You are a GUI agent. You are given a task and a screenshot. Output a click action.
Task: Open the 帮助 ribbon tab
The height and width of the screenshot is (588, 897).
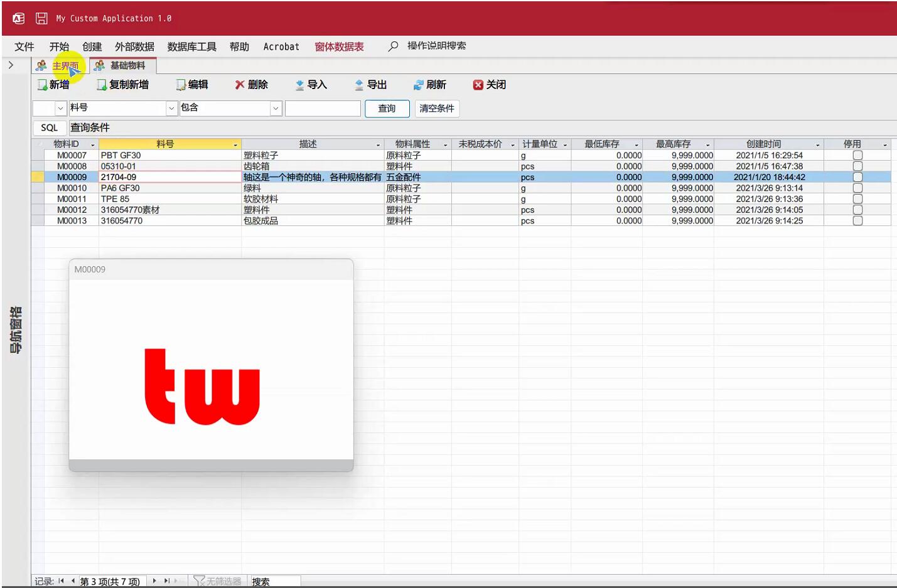point(239,46)
